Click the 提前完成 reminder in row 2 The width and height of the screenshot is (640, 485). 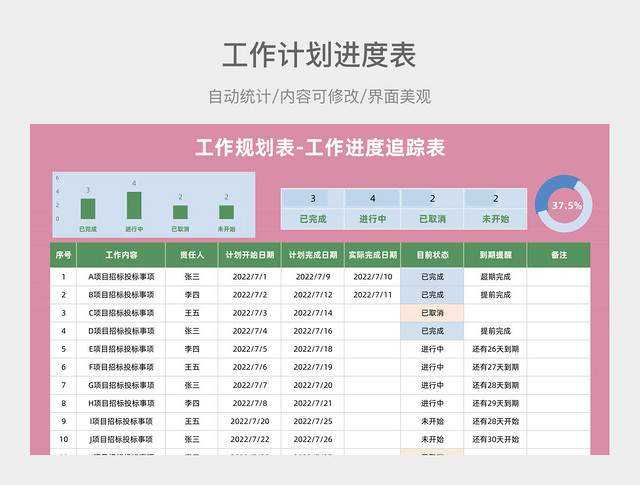[x=496, y=295]
